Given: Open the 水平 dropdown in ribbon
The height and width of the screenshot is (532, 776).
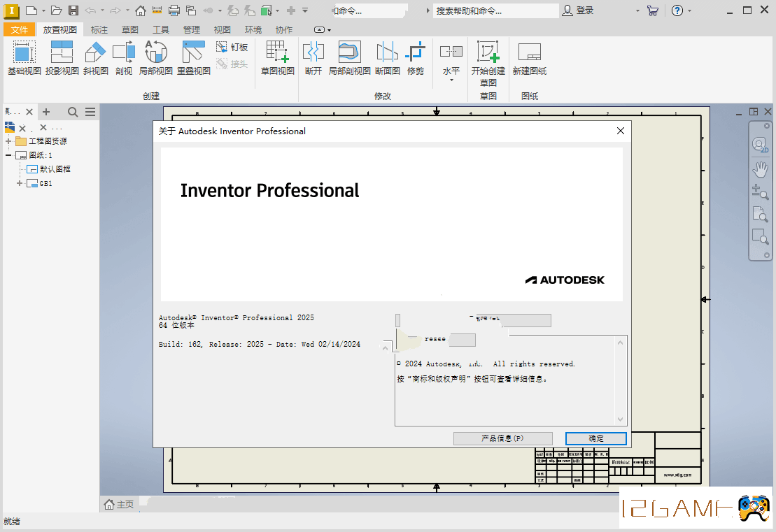Looking at the screenshot, I should tap(451, 79).
